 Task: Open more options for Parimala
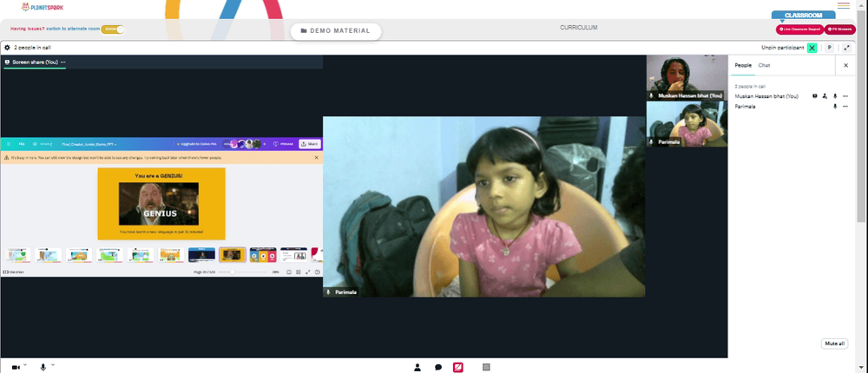(845, 106)
